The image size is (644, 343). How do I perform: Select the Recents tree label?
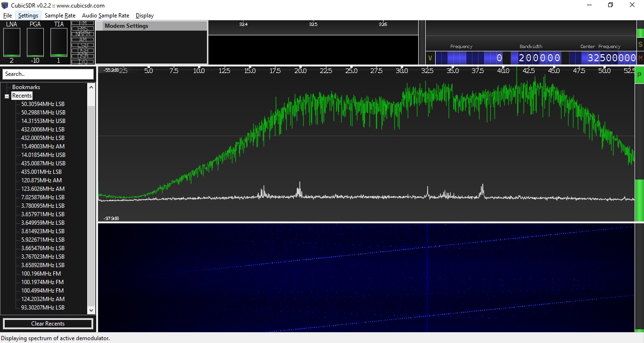coord(22,96)
